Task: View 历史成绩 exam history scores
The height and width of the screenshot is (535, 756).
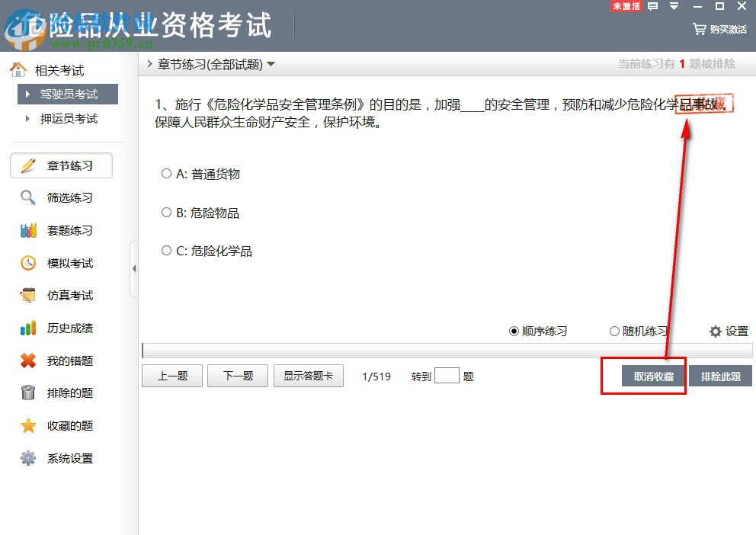Action: point(63,328)
